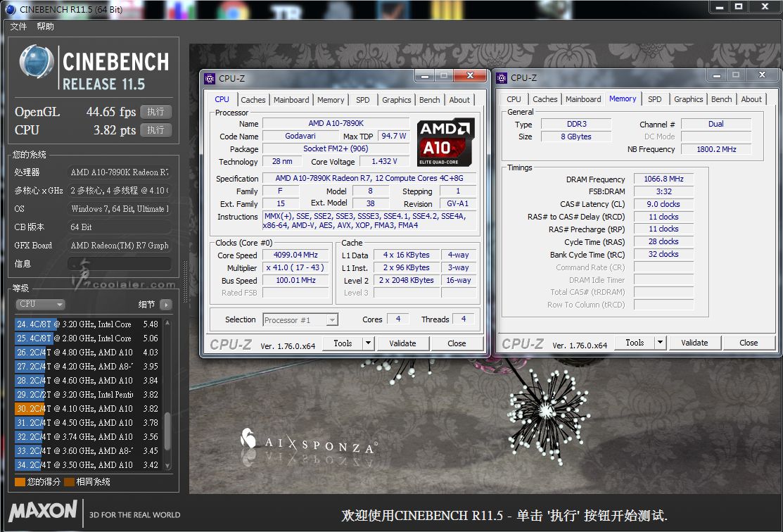The width and height of the screenshot is (783, 532).
Task: Click the MAXON logo at bottom left
Action: pos(43,511)
